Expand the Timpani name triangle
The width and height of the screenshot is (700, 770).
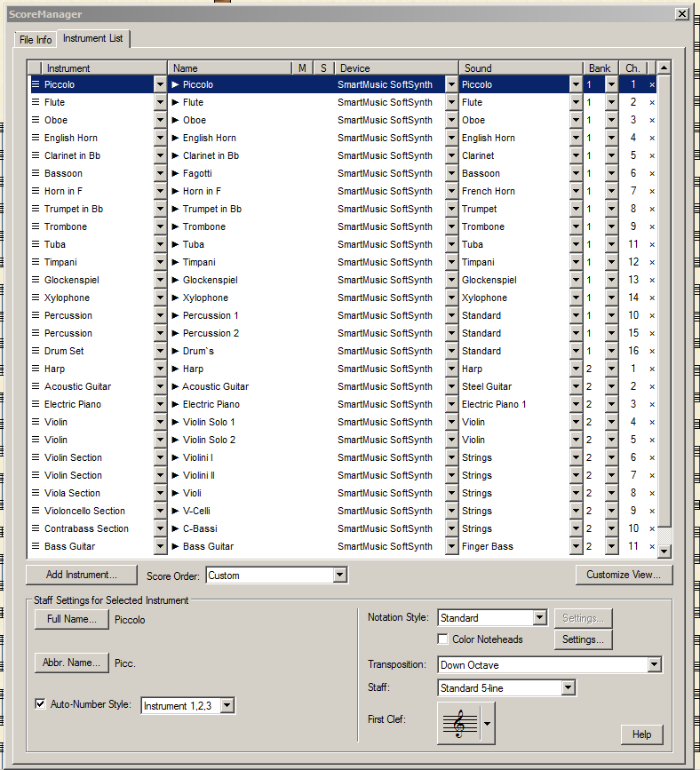click(176, 262)
